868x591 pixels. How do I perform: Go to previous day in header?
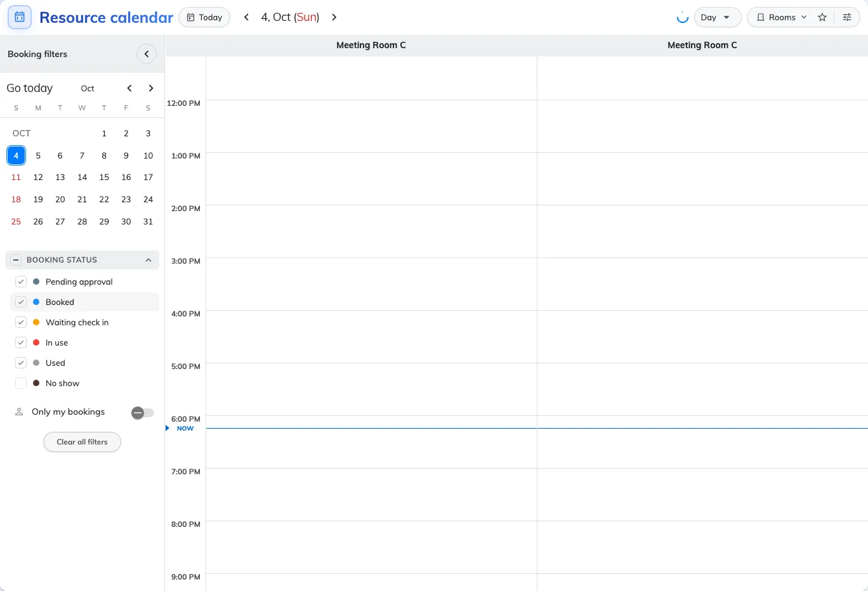[x=247, y=17]
